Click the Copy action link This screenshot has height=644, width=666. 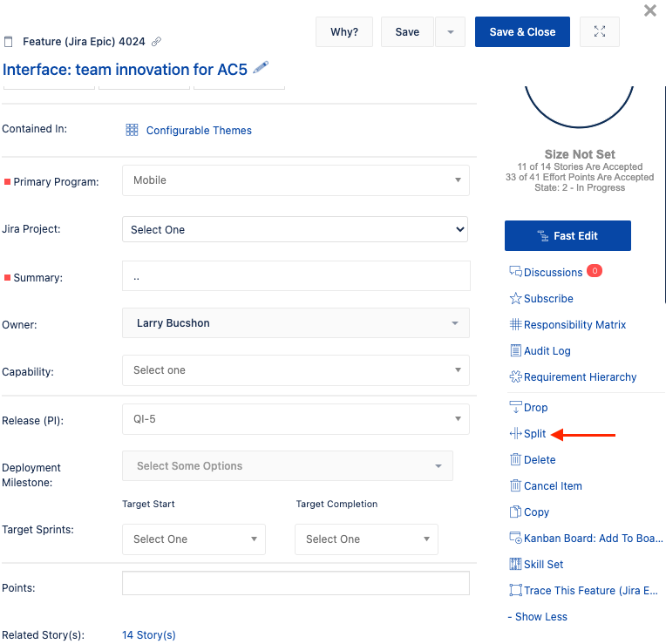pos(536,512)
